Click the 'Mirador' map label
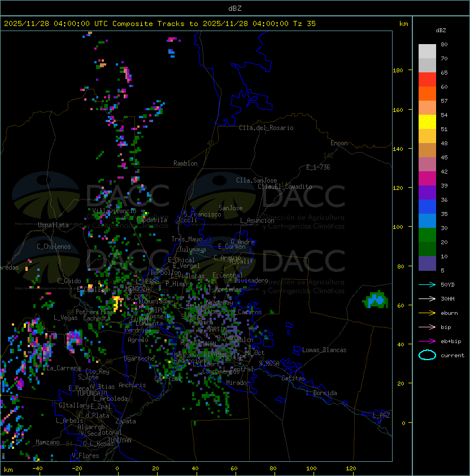Viewport: 470px width, 476px height. 238,383
